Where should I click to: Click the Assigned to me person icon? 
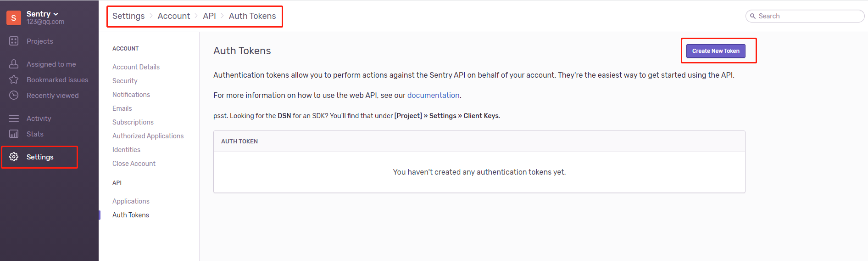[x=14, y=64]
